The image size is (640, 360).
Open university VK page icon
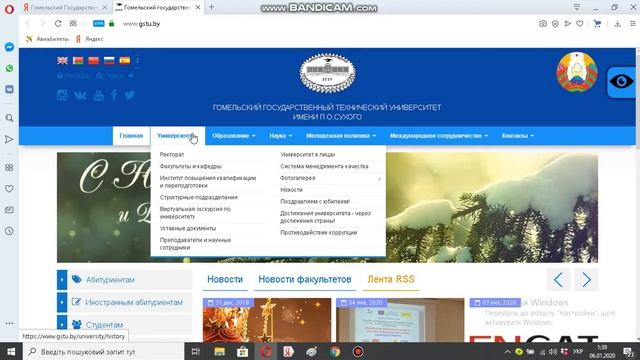80,96
